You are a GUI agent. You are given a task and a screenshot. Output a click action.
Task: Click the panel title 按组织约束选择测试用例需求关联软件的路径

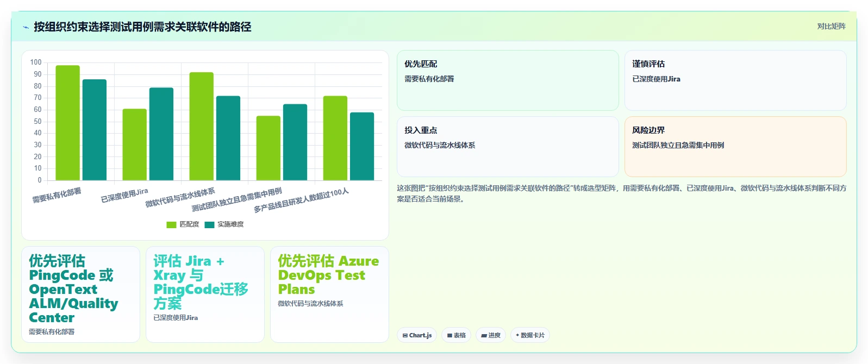[x=142, y=27]
